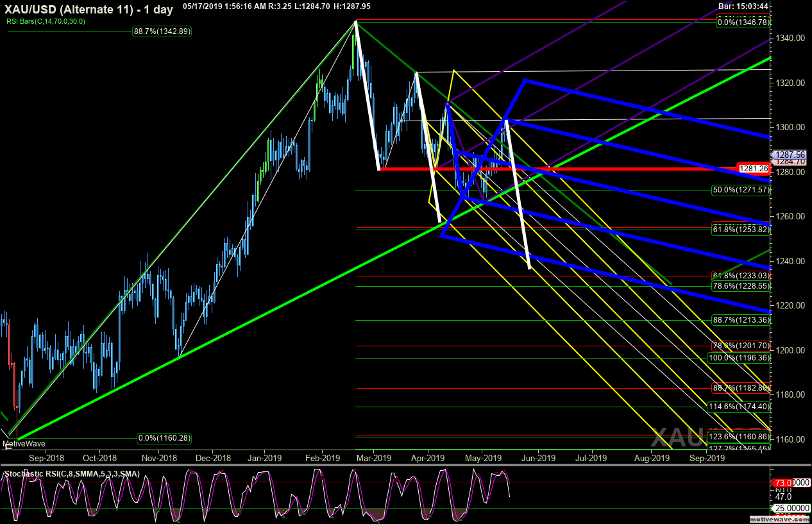Click the 25.00000 lower guide label

[x=791, y=509]
